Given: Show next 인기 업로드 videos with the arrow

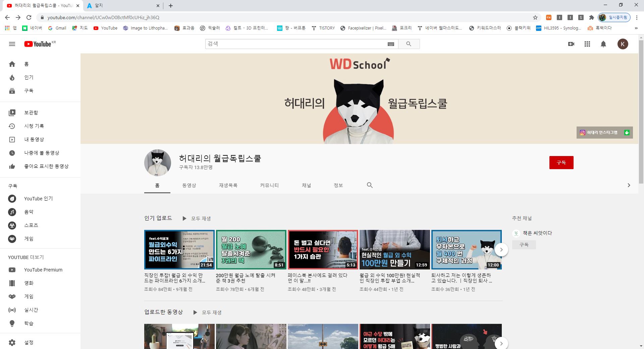Looking at the screenshot, I should (x=501, y=250).
